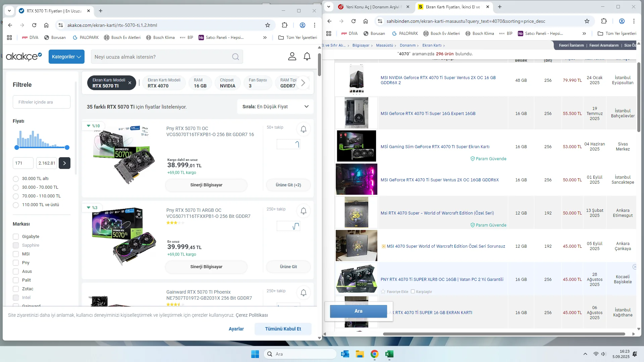Viewport: 644px width, 362px height.
Task: Open the Sırala En Düşük Fiyat dropdown
Action: coord(275,107)
